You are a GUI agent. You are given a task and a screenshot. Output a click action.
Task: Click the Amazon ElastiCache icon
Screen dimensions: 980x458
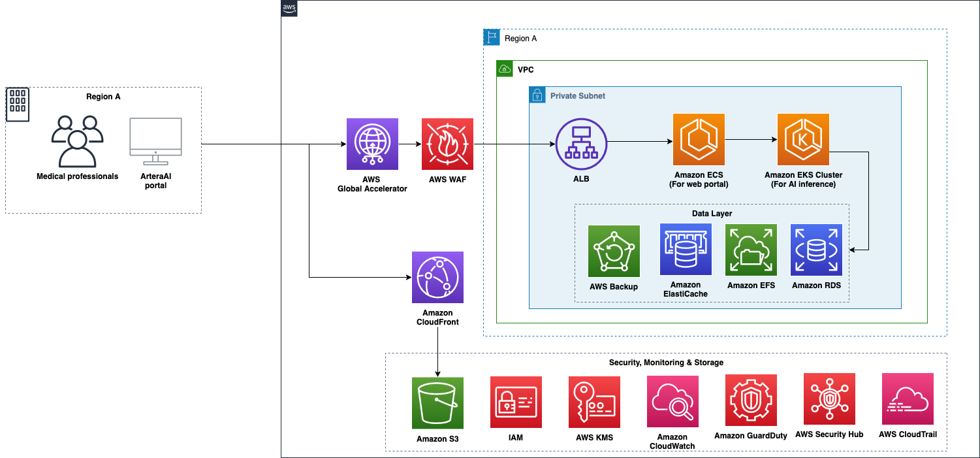tap(686, 249)
